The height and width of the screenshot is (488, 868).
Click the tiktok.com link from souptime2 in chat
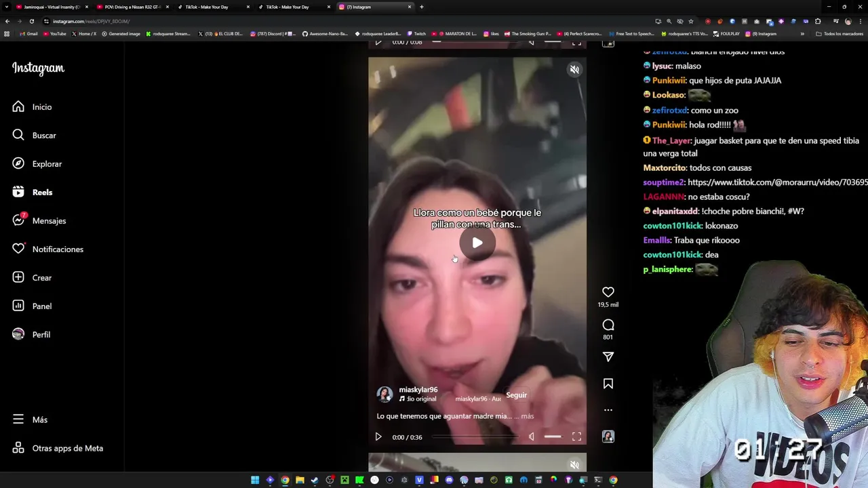[x=777, y=182]
